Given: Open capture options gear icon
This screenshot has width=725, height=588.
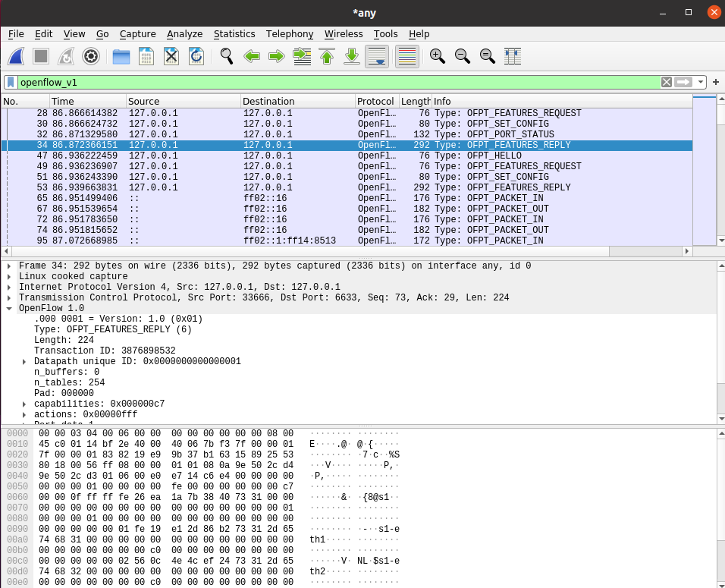Looking at the screenshot, I should point(91,56).
